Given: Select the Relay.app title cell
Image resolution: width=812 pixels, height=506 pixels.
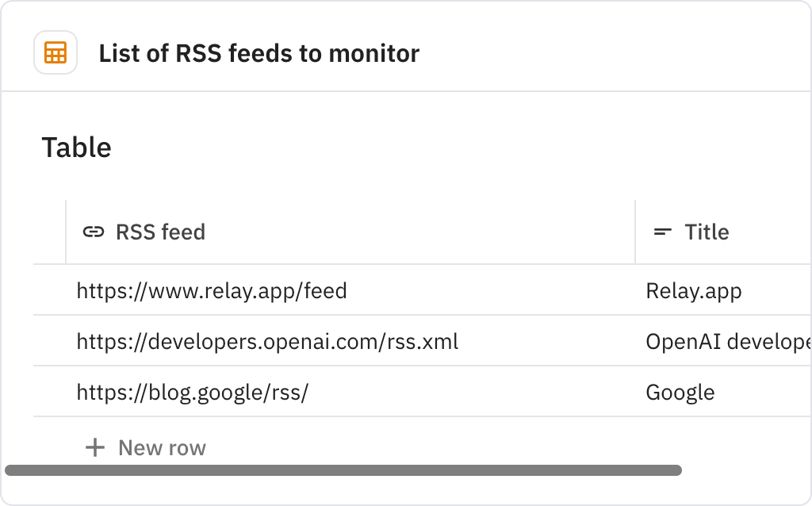Looking at the screenshot, I should click(x=694, y=290).
